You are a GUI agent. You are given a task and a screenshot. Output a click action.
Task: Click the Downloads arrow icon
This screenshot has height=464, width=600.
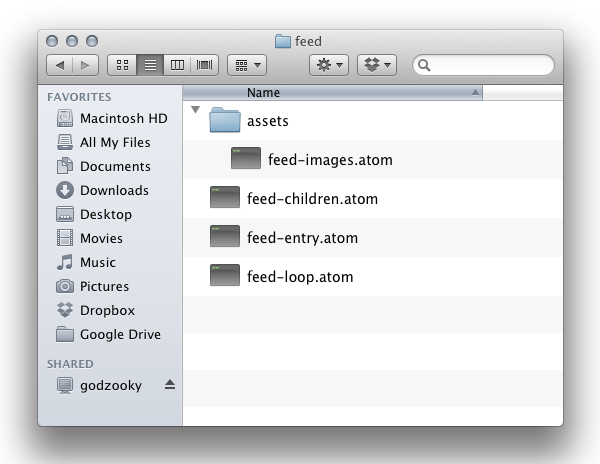tap(65, 190)
